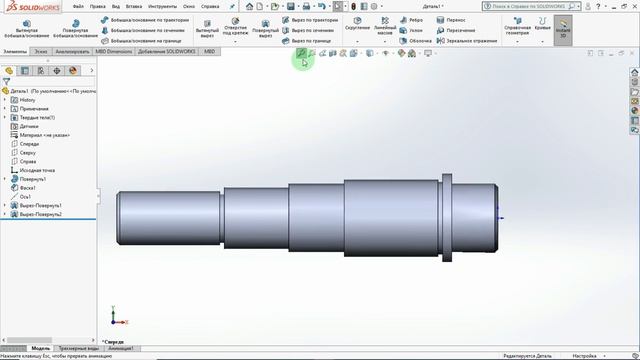Click the Print icon in the quick toolbar
Screen dimensions: 640x360
(306, 7)
